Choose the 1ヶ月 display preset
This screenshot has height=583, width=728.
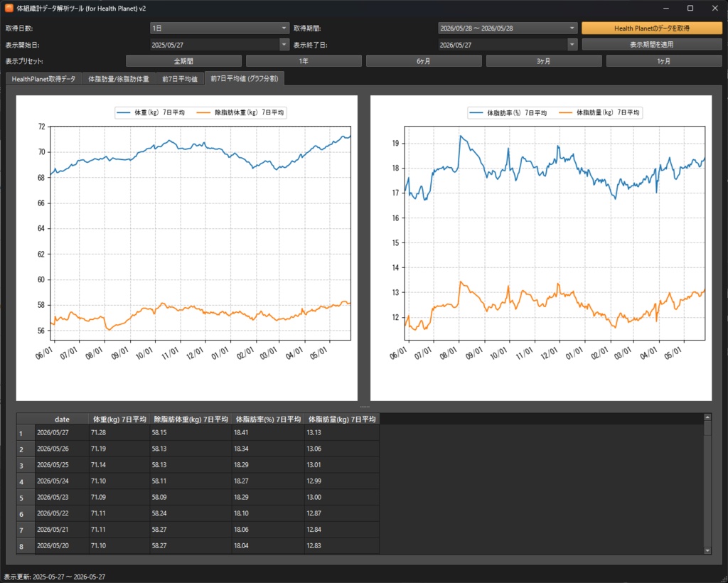point(665,61)
